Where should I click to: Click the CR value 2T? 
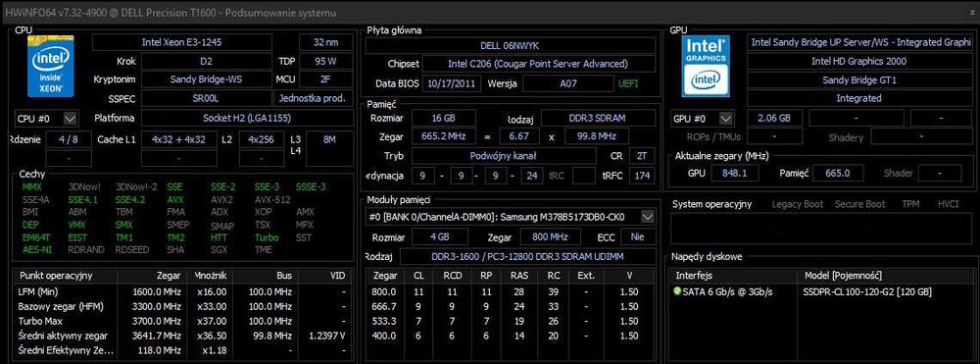coord(643,156)
